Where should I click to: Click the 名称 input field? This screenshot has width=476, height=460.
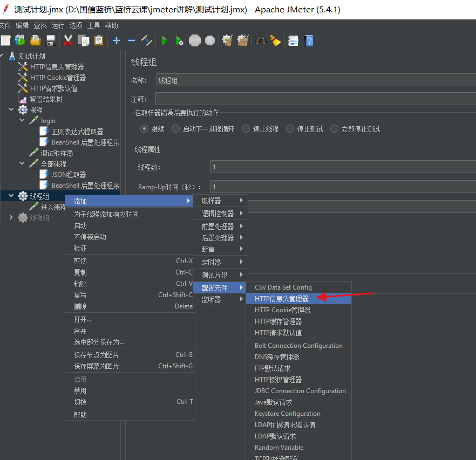316,80
